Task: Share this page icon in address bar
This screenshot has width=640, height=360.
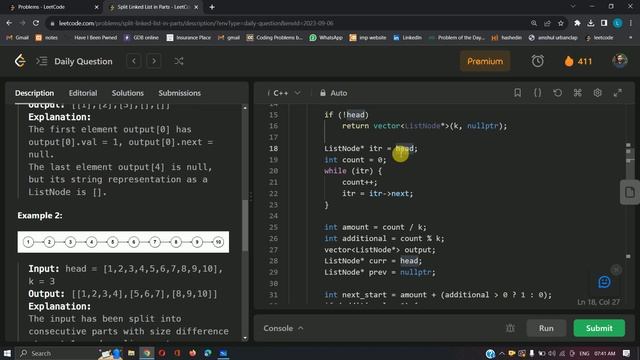Action: tap(547, 23)
